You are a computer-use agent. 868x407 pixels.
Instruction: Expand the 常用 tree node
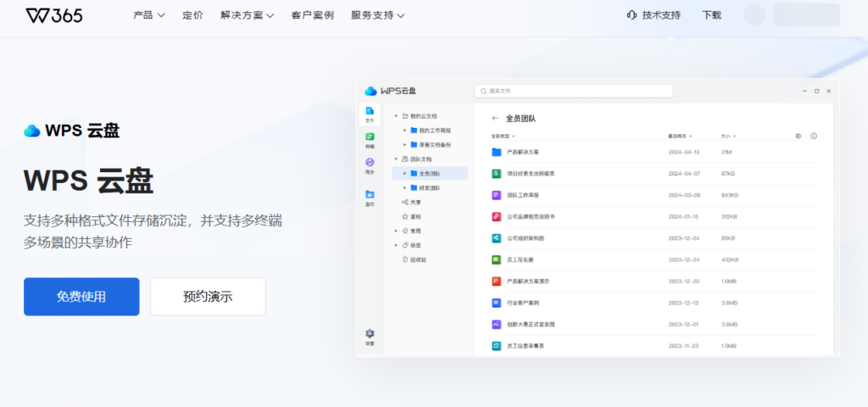pos(396,231)
